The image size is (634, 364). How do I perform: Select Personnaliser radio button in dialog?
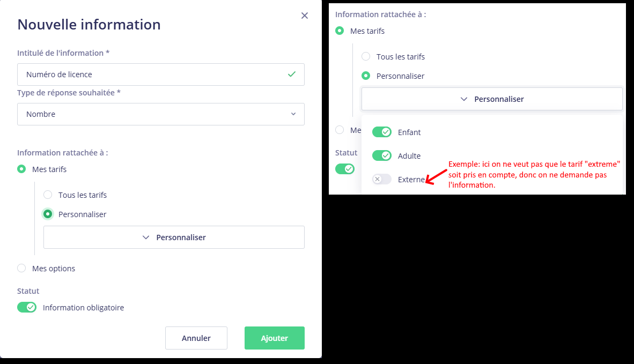pos(48,214)
